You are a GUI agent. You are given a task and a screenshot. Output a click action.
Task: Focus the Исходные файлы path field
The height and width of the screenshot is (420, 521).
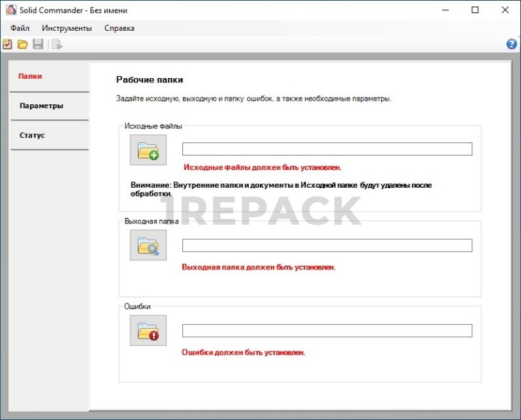tap(327, 149)
